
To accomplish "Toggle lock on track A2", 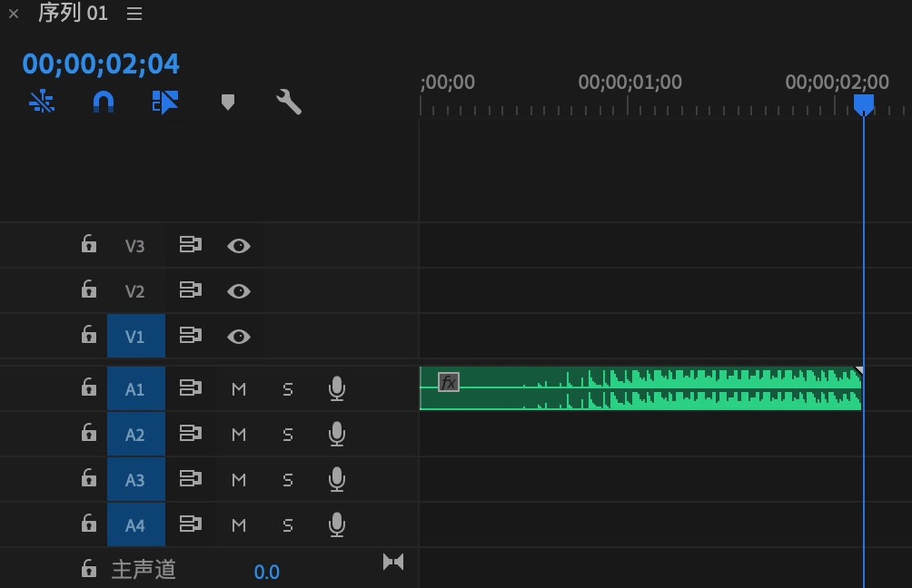I will (x=89, y=432).
